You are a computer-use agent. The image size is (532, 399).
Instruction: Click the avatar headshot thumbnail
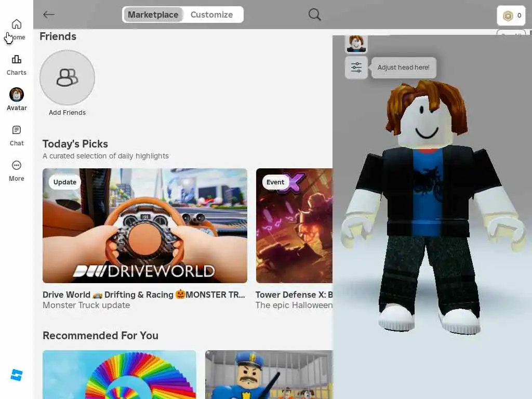[x=356, y=44]
